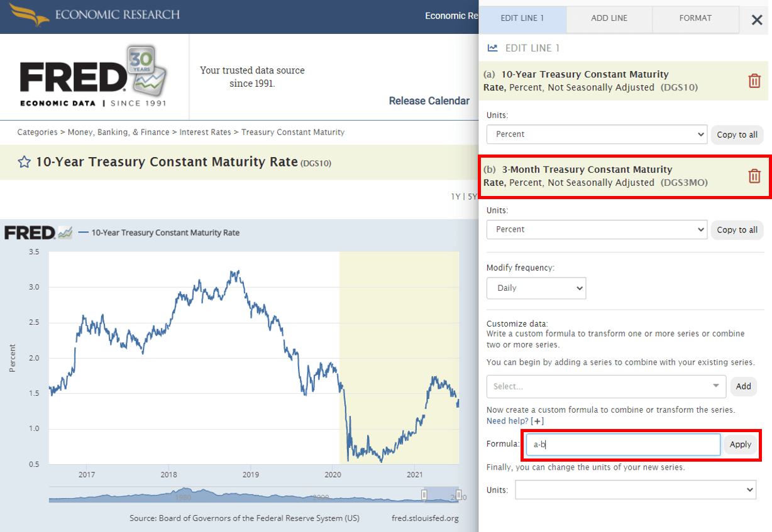Open Units dropdown for series (b)
The image size is (772, 532).
tap(597, 230)
